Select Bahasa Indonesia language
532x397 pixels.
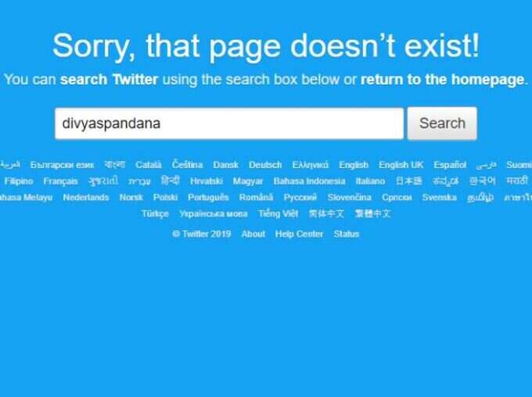click(310, 181)
